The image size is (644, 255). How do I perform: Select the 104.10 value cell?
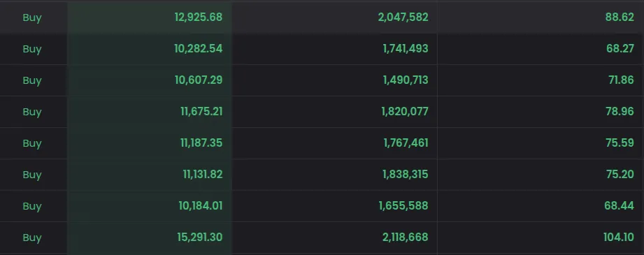click(x=541, y=238)
